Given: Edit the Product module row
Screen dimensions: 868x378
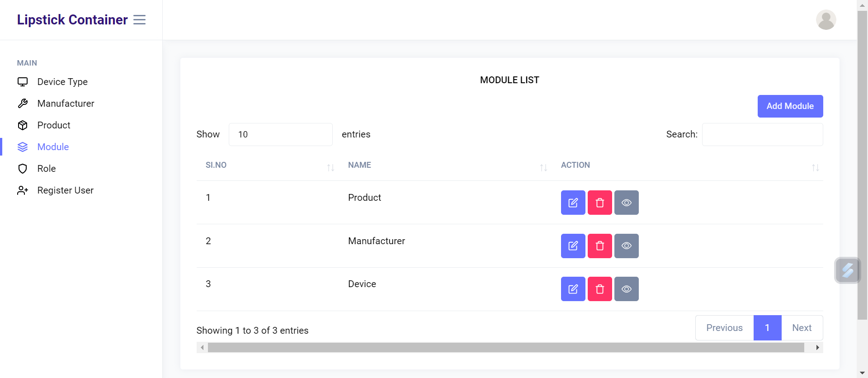Looking at the screenshot, I should 573,203.
